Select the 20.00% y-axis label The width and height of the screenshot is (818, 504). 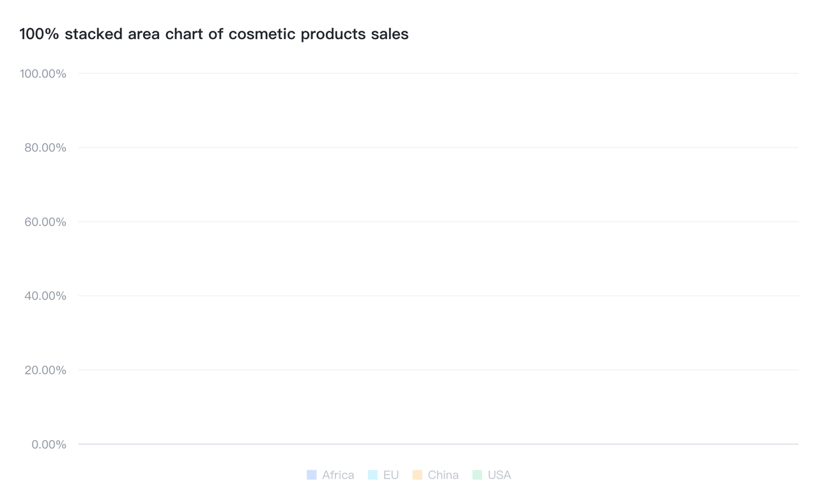coord(45,370)
